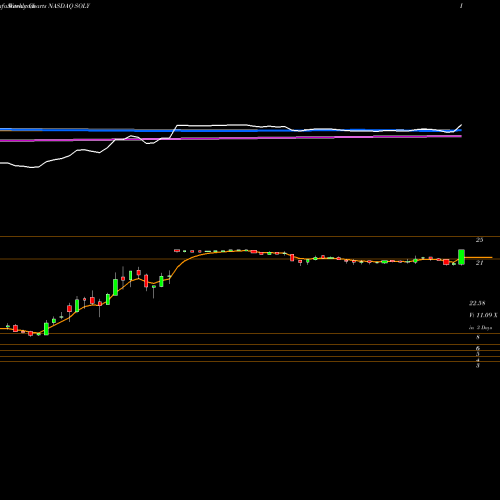The image size is (500, 500).
Task: Click the price axis label 21
Action: point(479,263)
